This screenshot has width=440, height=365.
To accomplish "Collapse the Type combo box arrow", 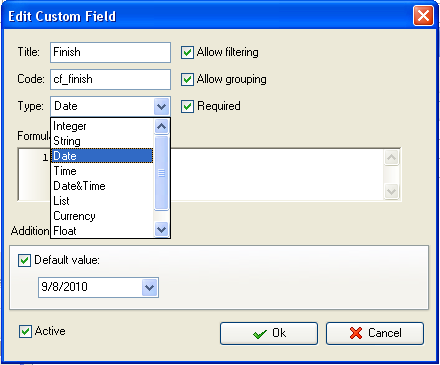I will pos(162,107).
